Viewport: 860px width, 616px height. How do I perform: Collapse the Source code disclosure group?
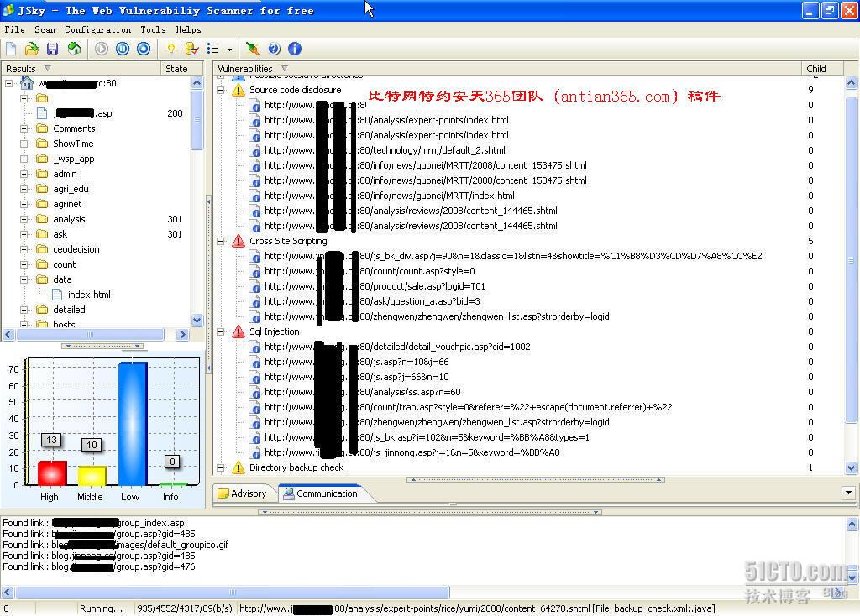pyautogui.click(x=221, y=90)
